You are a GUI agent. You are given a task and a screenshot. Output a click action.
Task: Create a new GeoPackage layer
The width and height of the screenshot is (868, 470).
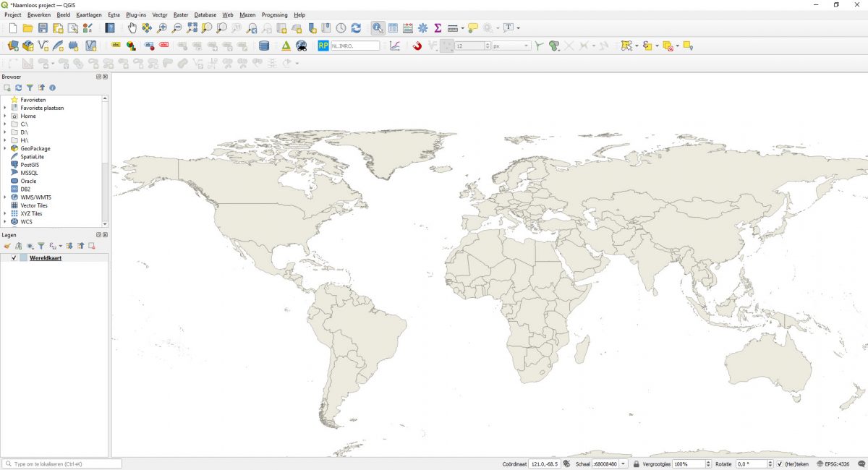(x=27, y=46)
